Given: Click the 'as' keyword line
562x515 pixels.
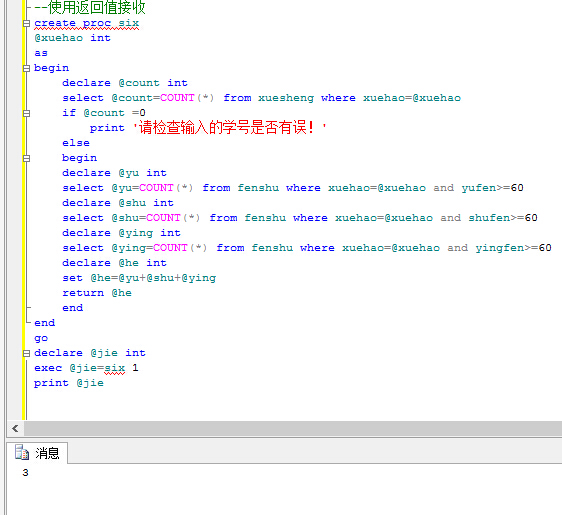Looking at the screenshot, I should coord(41,53).
